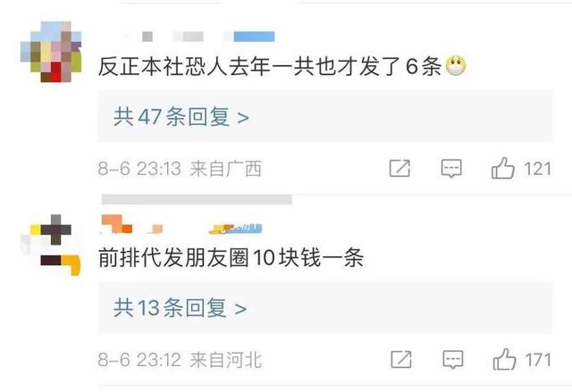Viewport: 572px width, 392px height.
Task: Click the 121 like count
Action: click(x=537, y=169)
